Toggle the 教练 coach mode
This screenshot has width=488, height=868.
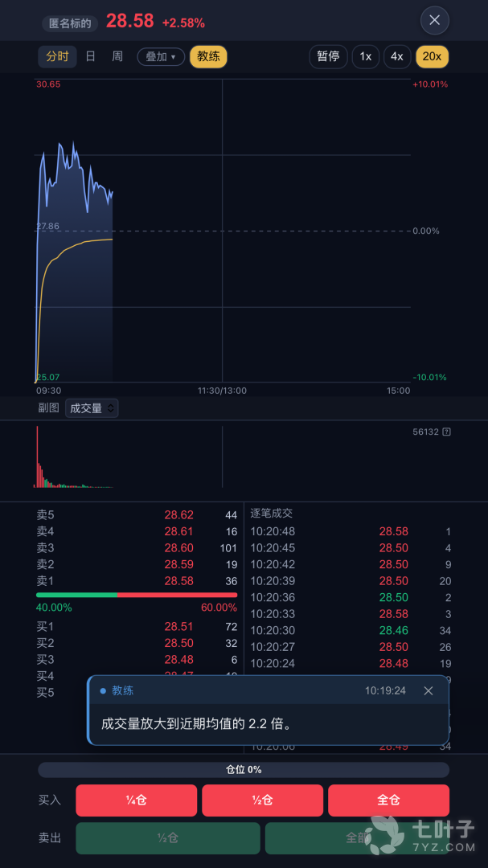[208, 56]
